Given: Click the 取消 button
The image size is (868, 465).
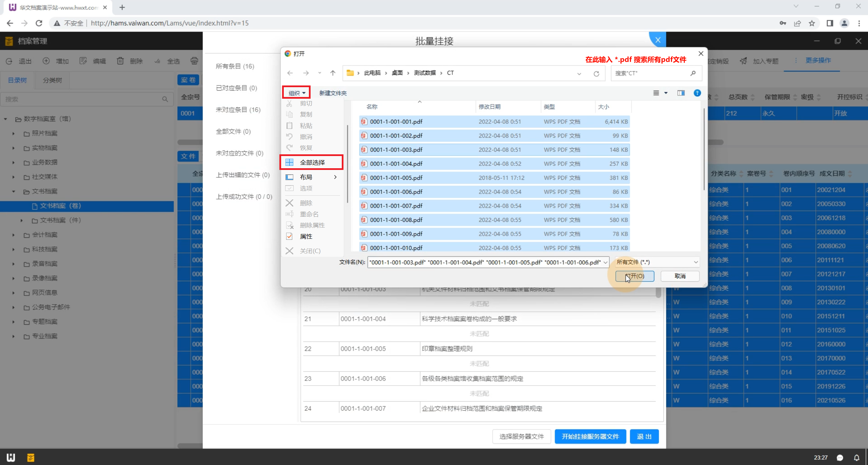Looking at the screenshot, I should [680, 276].
